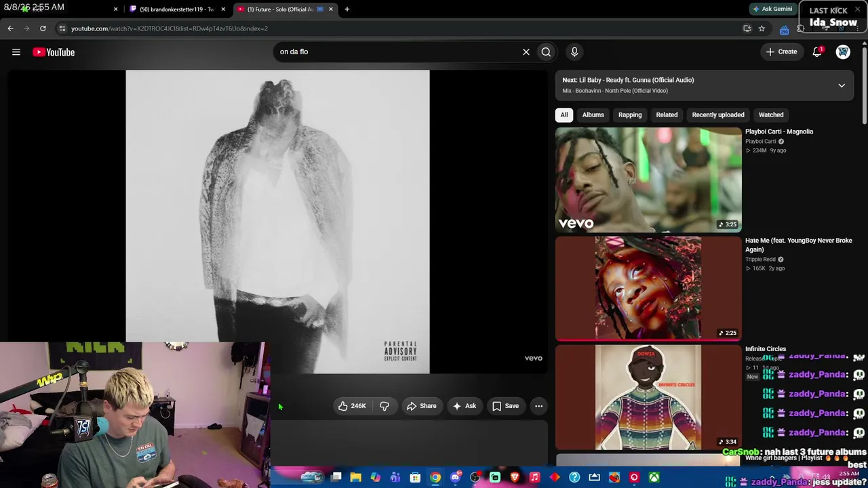
Task: Open Apple Music from the taskbar
Action: tap(534, 478)
